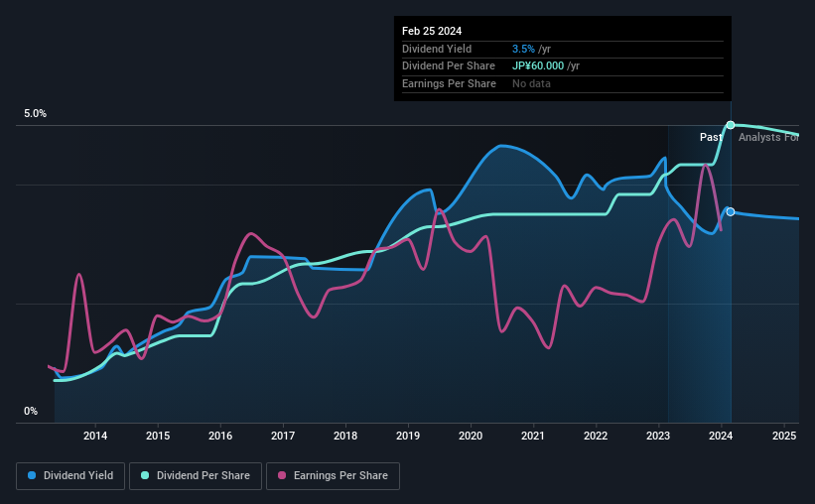Toggle the Earnings Per Share legend button
This screenshot has height=504, width=815.
pos(333,476)
